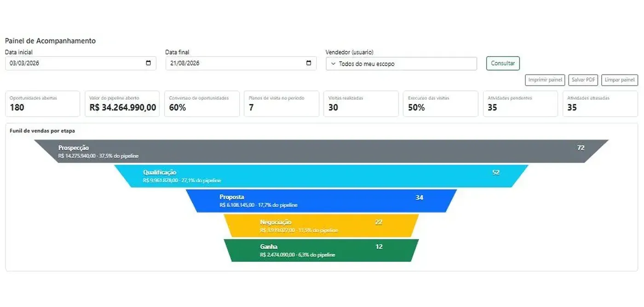Click the 180 open opportunities value
The image size is (644, 307).
point(17,108)
